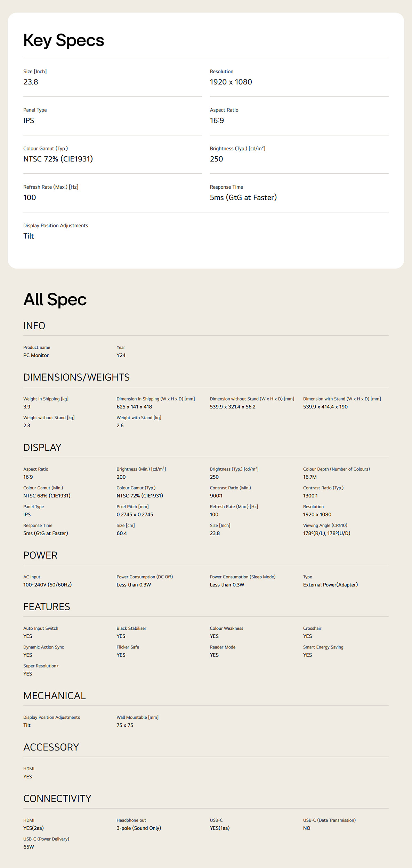Click the External Power(Adapter) type value
Screen dimensions: 412x868
coord(330,585)
